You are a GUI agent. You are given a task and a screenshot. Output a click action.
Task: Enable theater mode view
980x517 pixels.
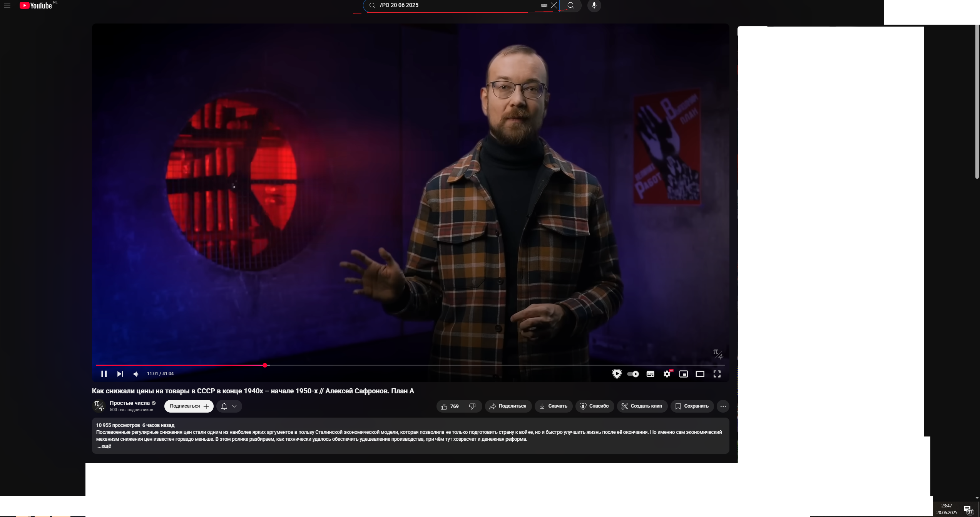click(700, 374)
